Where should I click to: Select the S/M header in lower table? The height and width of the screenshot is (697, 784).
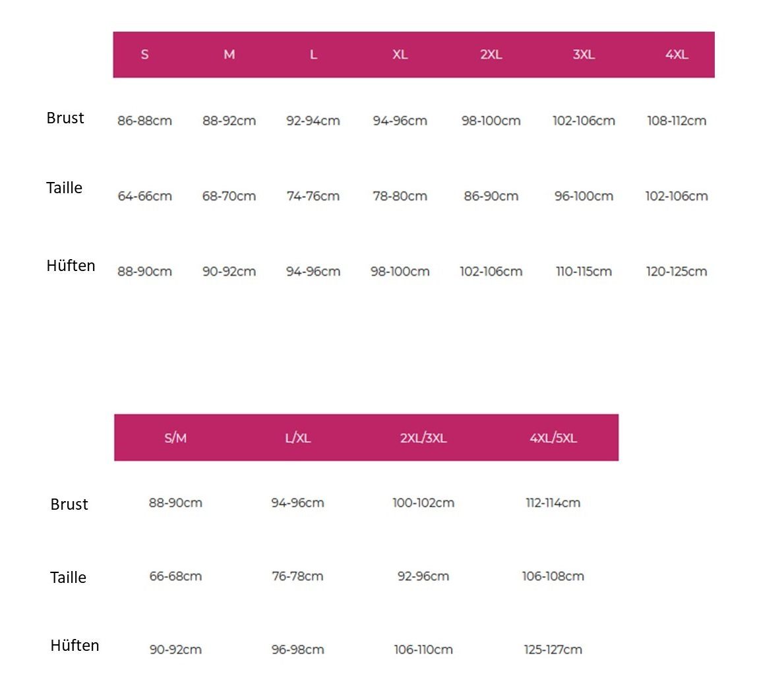(175, 438)
